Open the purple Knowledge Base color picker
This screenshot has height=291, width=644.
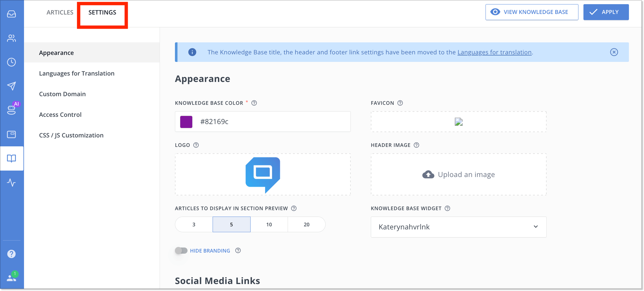(x=186, y=122)
